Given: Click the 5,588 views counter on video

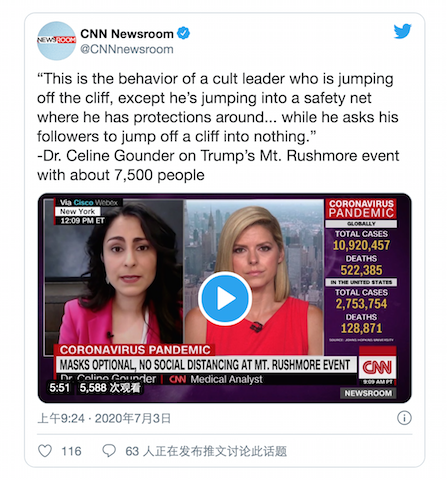Looking at the screenshot, I should point(110,388).
